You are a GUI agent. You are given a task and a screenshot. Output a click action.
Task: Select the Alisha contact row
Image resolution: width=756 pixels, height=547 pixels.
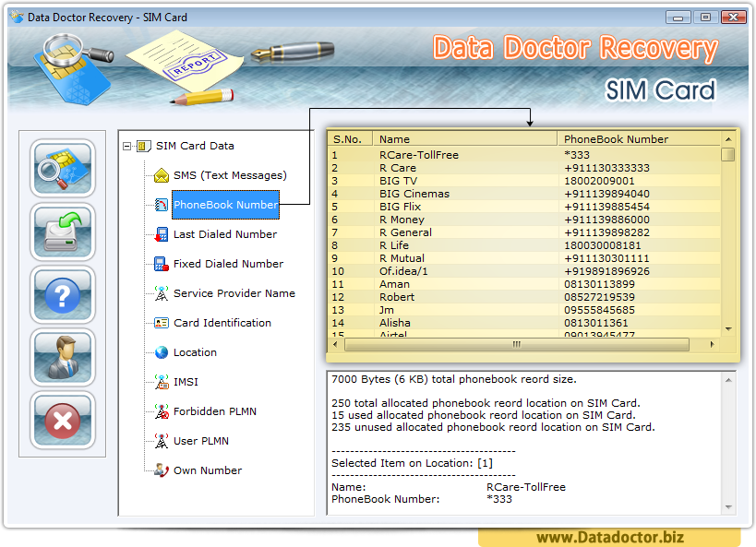tap(524, 323)
